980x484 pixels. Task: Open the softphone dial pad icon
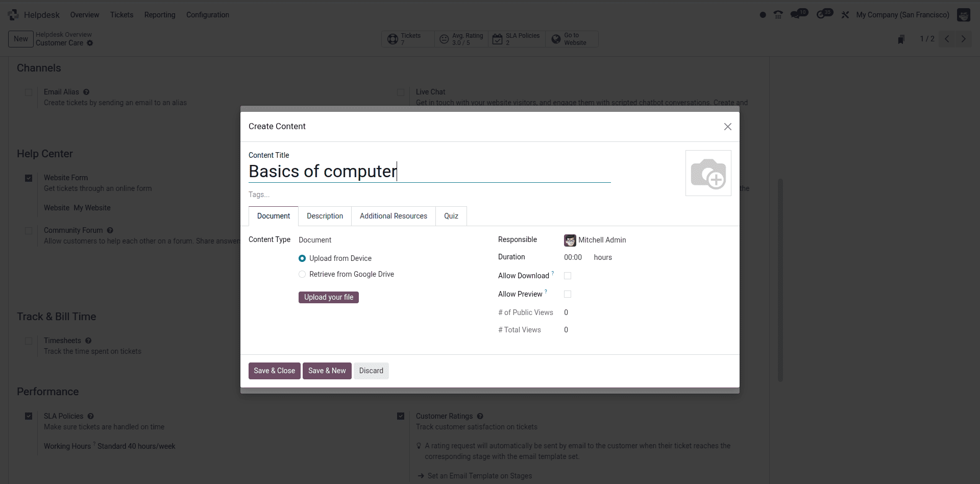click(778, 14)
